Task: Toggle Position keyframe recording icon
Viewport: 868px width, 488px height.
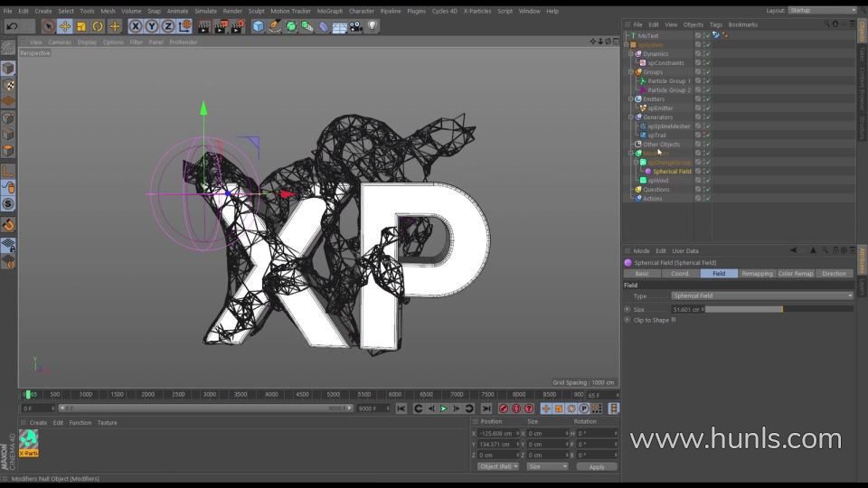Action: [x=546, y=408]
